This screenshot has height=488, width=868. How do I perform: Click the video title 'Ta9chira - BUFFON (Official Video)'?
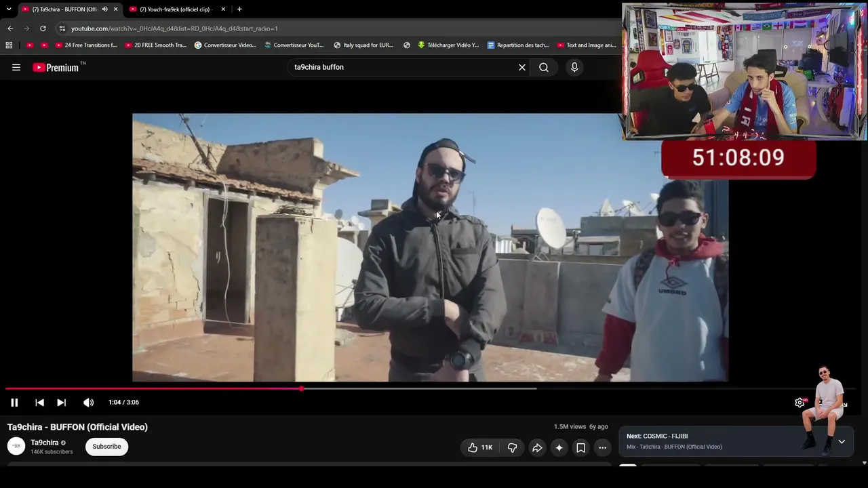77,427
